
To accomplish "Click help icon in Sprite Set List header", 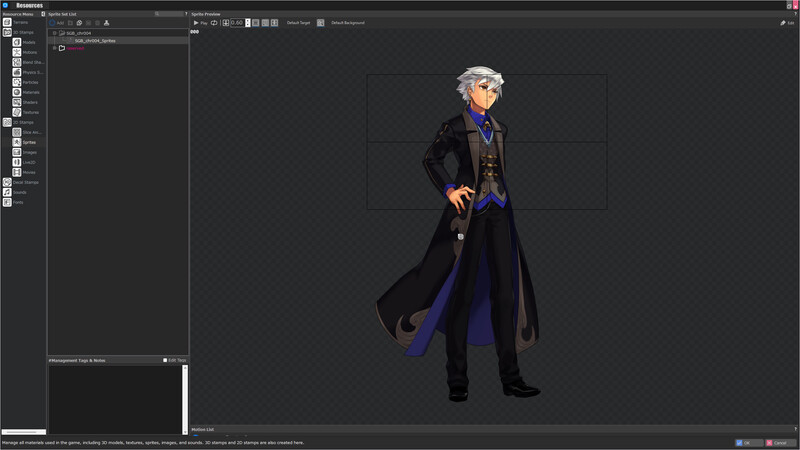I will (x=186, y=14).
